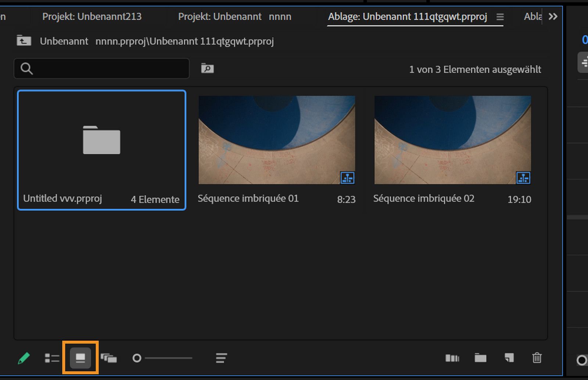588x380 pixels.
Task: Create a new bin with the folder icon
Action: coord(480,358)
